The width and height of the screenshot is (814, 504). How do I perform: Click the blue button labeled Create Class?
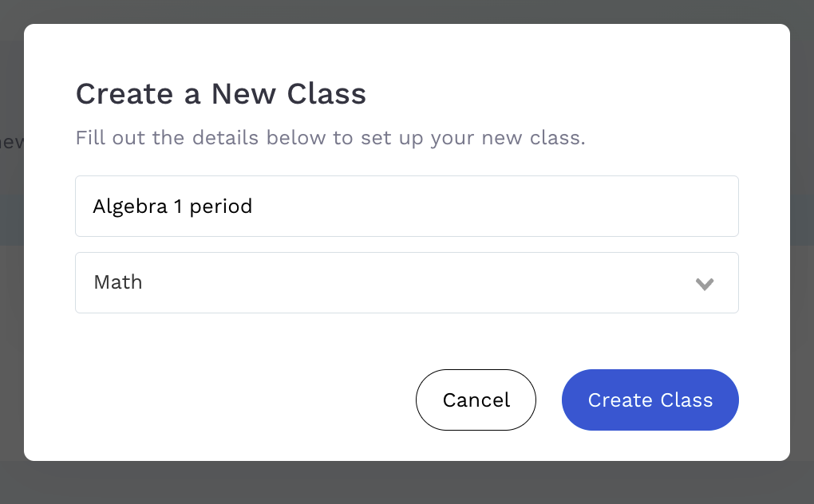coord(650,400)
